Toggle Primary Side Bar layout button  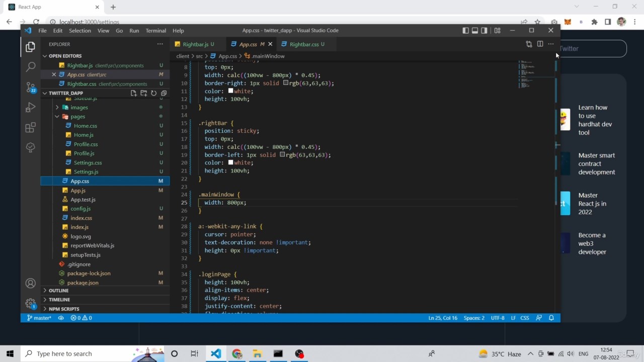pos(465,30)
